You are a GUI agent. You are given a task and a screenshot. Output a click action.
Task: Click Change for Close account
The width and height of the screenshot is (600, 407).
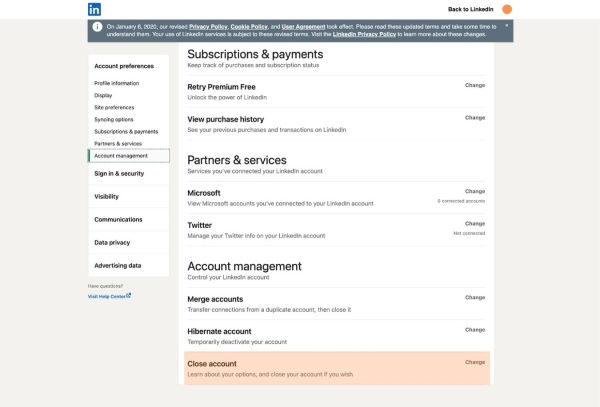point(475,362)
